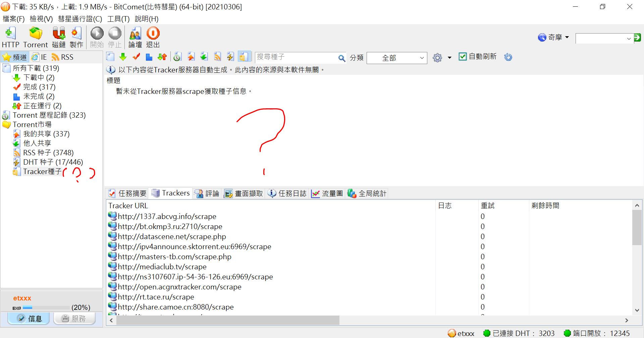Click the blue refresh icon beside auto refresh
Screen dimensions: 644x338
pos(508,57)
